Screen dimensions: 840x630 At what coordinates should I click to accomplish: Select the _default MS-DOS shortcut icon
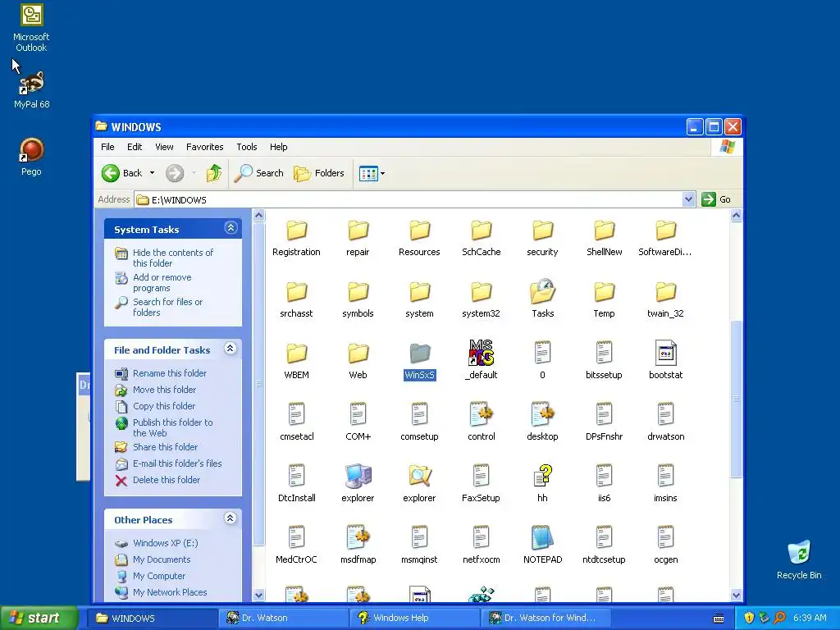[481, 361]
